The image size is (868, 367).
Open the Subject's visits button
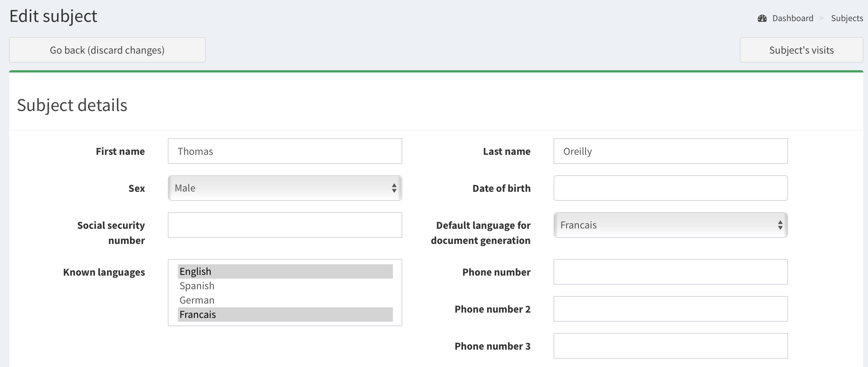pyautogui.click(x=801, y=50)
